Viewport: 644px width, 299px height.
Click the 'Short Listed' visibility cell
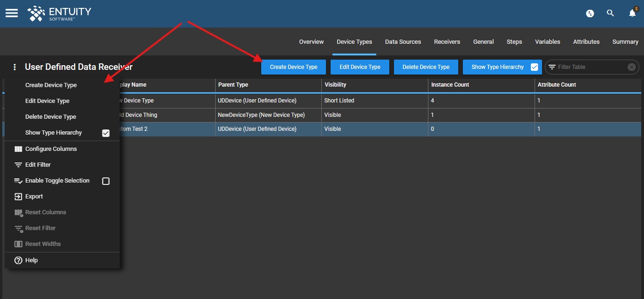375,101
